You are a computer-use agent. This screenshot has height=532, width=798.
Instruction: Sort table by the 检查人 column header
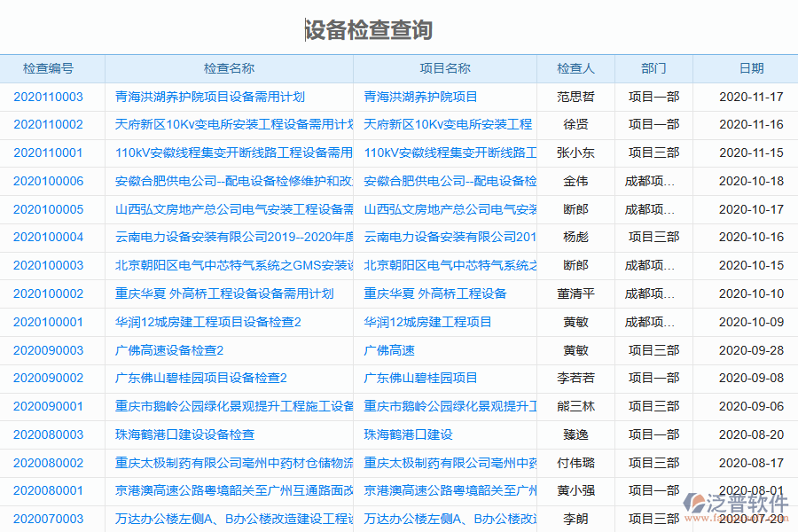point(575,68)
